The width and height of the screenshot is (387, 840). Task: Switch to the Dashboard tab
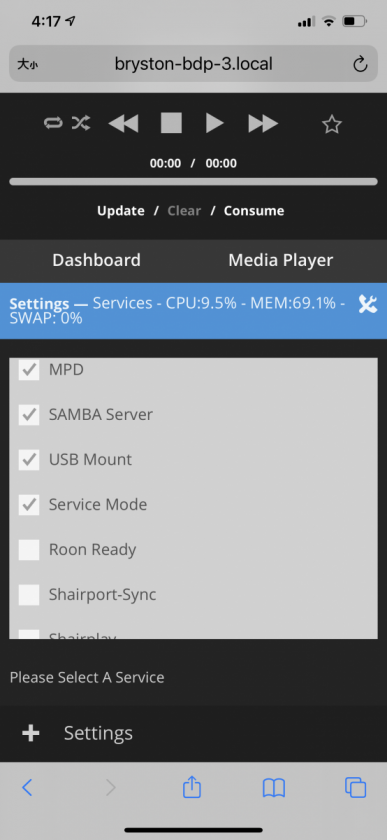pyautogui.click(x=96, y=260)
